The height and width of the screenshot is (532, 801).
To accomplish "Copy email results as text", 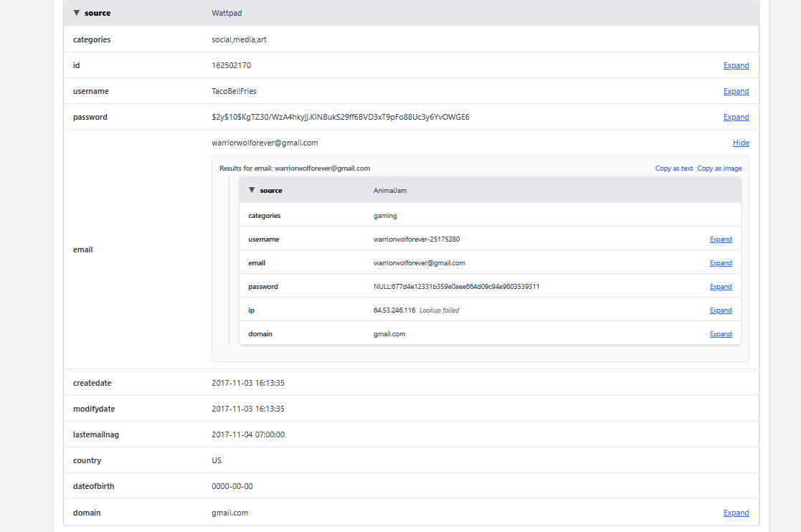I will pos(674,168).
